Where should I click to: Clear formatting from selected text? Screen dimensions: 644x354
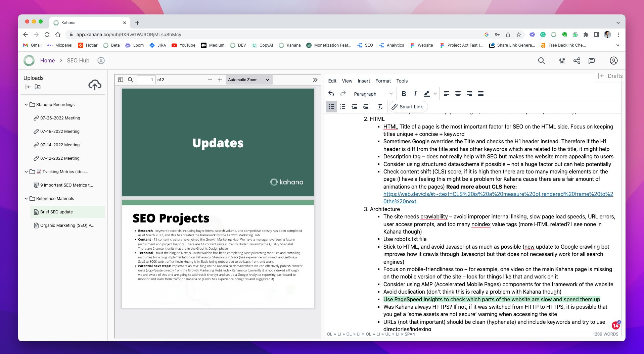[x=380, y=107]
